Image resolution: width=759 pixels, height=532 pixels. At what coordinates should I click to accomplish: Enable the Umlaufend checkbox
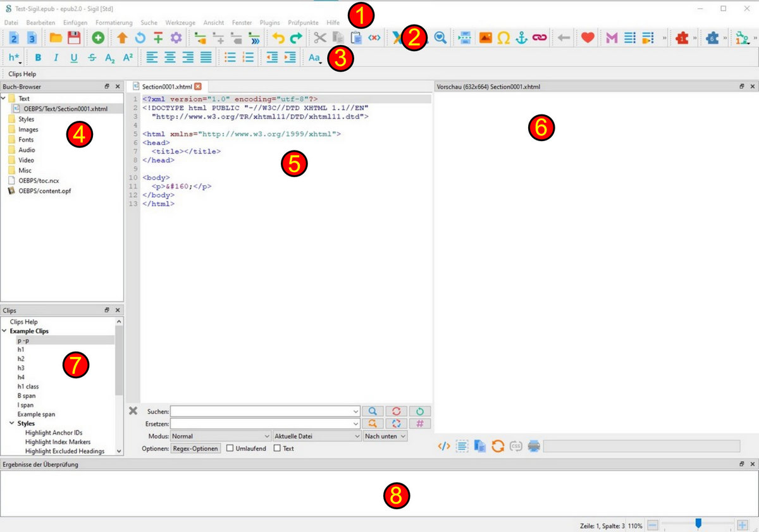pos(230,448)
